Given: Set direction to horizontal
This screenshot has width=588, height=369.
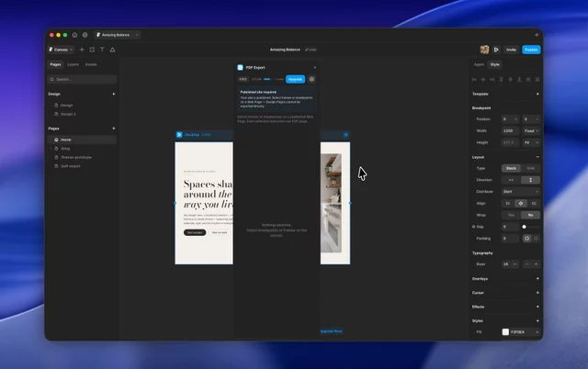Looking at the screenshot, I should point(511,180).
